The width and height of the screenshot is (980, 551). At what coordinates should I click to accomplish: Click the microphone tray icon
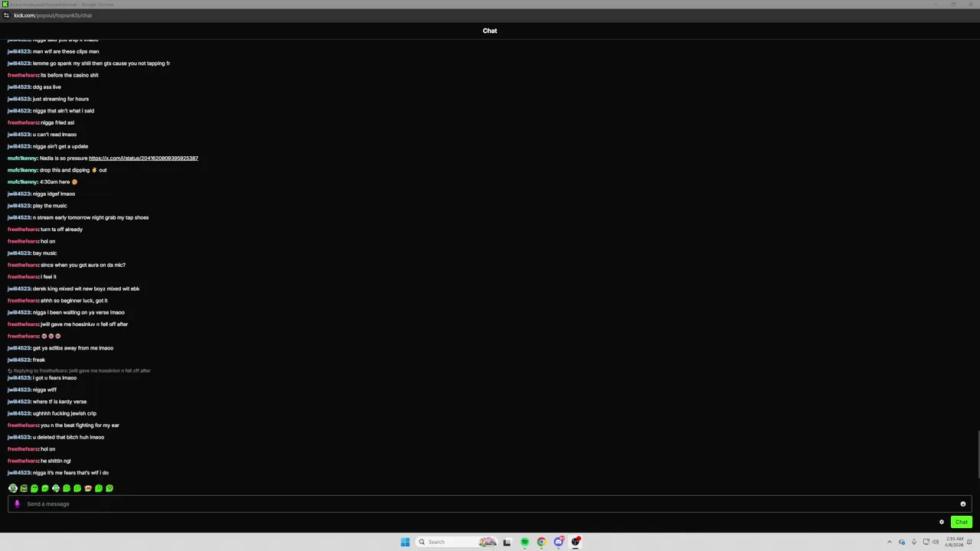click(914, 542)
